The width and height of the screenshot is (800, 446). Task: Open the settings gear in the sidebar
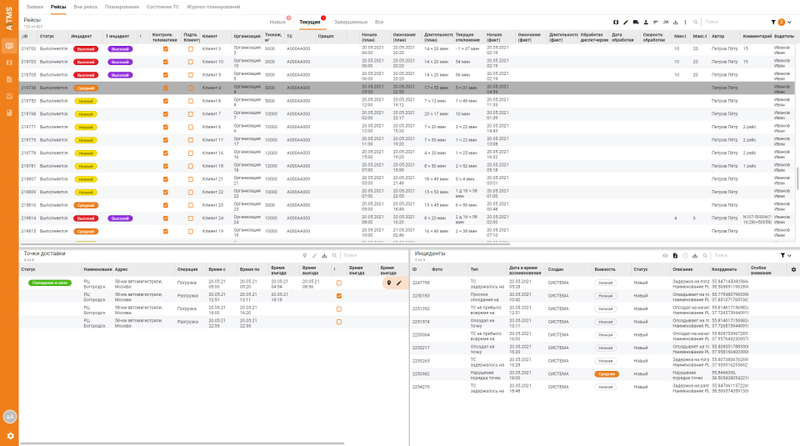[x=10, y=436]
